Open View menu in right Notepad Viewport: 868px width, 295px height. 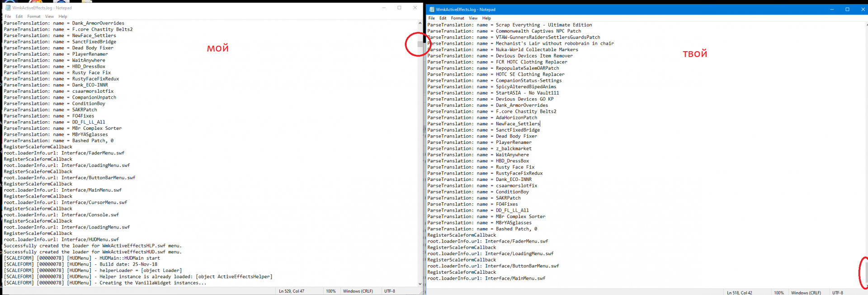point(473,18)
